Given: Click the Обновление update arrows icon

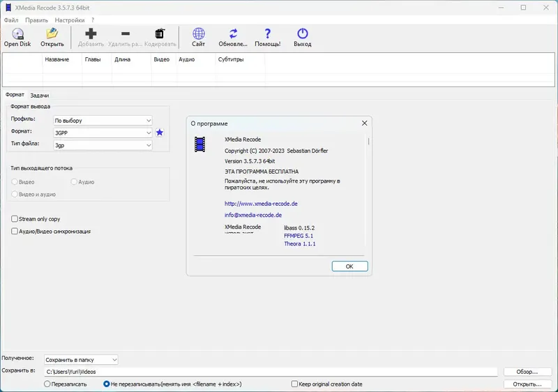Looking at the screenshot, I should (233, 33).
